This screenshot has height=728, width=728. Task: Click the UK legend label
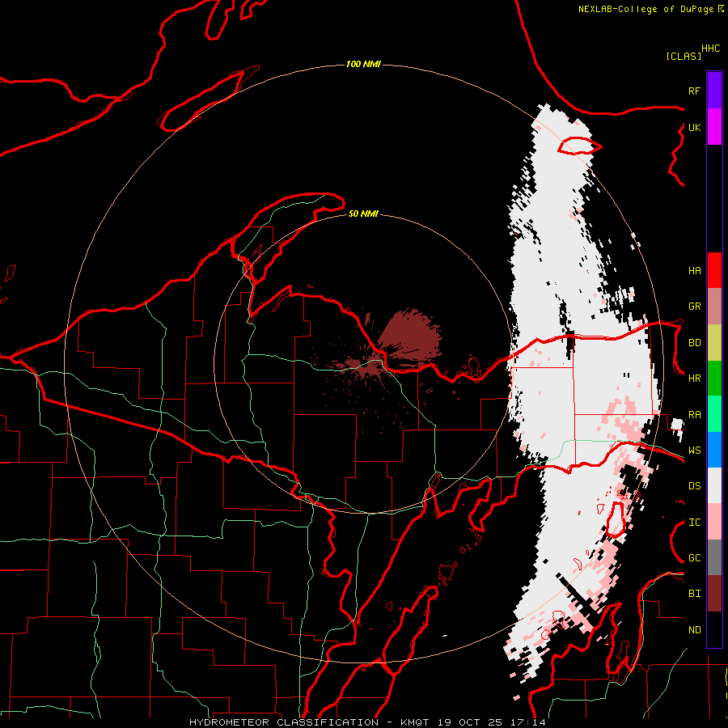[694, 127]
